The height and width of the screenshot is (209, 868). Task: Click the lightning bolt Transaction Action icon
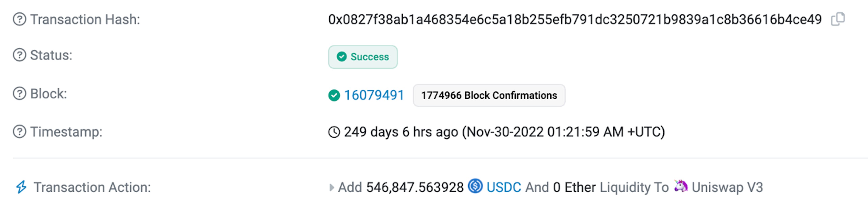pyautogui.click(x=21, y=187)
